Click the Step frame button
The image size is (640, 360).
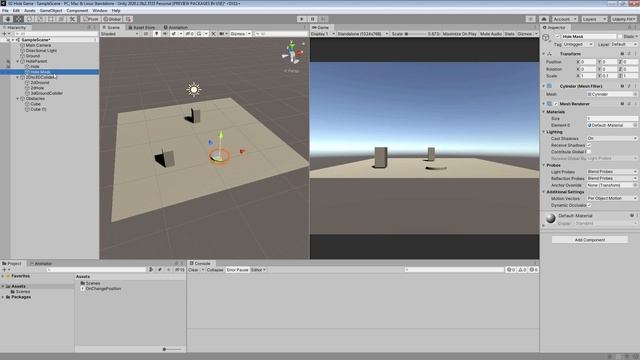click(x=323, y=19)
